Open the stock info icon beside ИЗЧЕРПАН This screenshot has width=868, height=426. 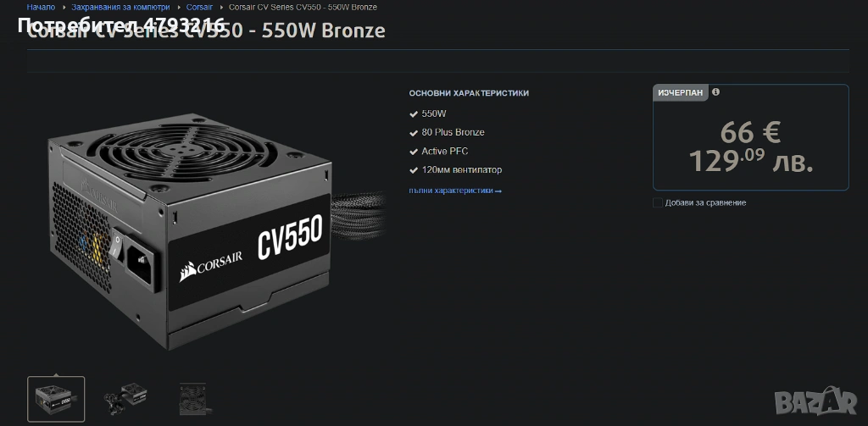coord(715,91)
